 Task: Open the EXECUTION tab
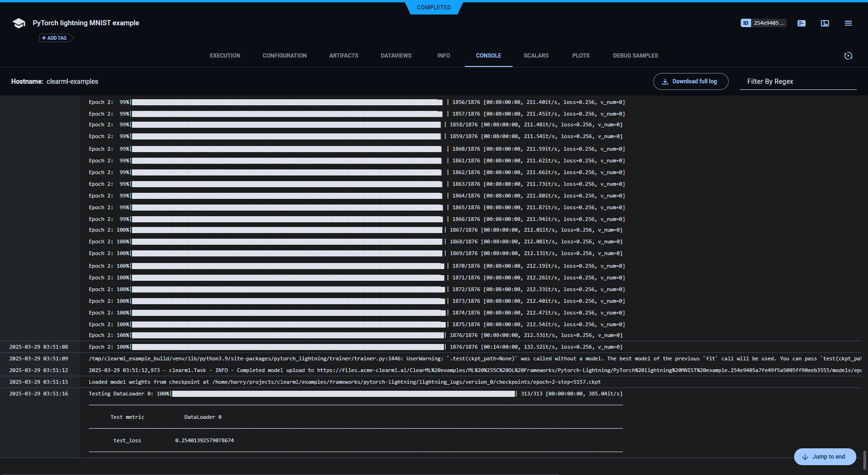click(x=225, y=56)
